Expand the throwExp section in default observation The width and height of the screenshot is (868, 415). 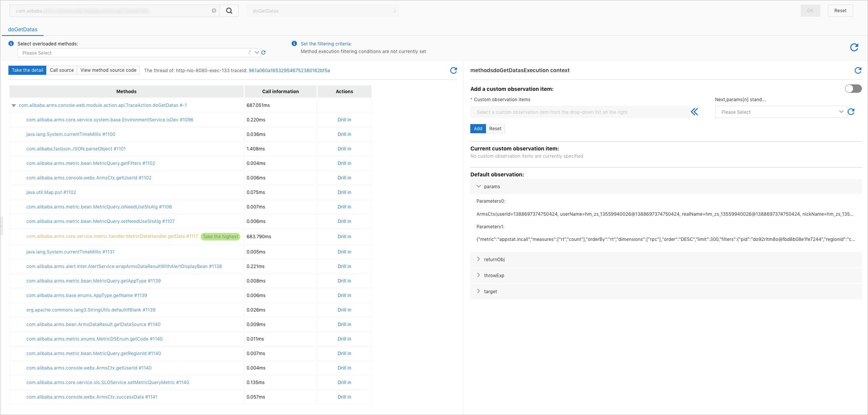tap(479, 275)
